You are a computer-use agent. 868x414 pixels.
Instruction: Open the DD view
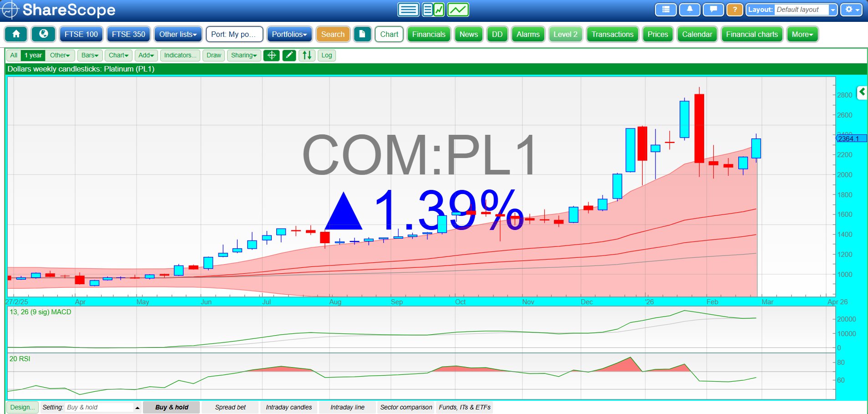(497, 34)
